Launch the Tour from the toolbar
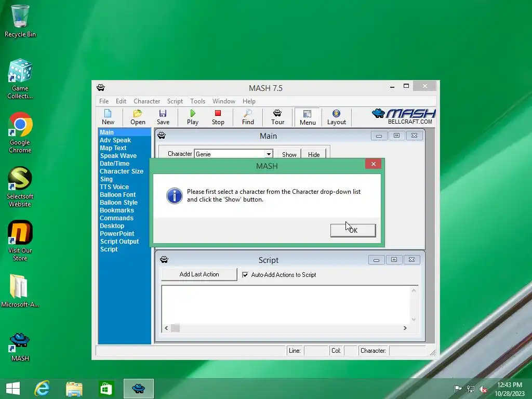 [277, 117]
